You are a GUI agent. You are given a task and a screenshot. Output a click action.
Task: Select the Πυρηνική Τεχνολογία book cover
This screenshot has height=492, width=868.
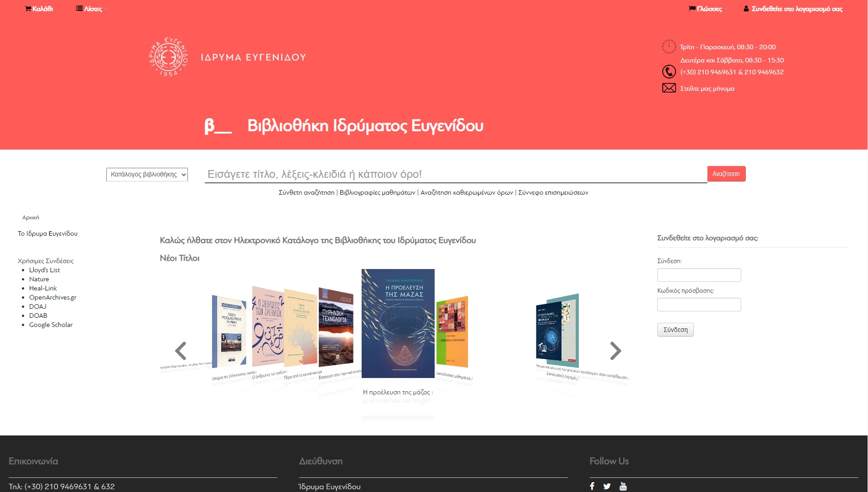(x=336, y=327)
